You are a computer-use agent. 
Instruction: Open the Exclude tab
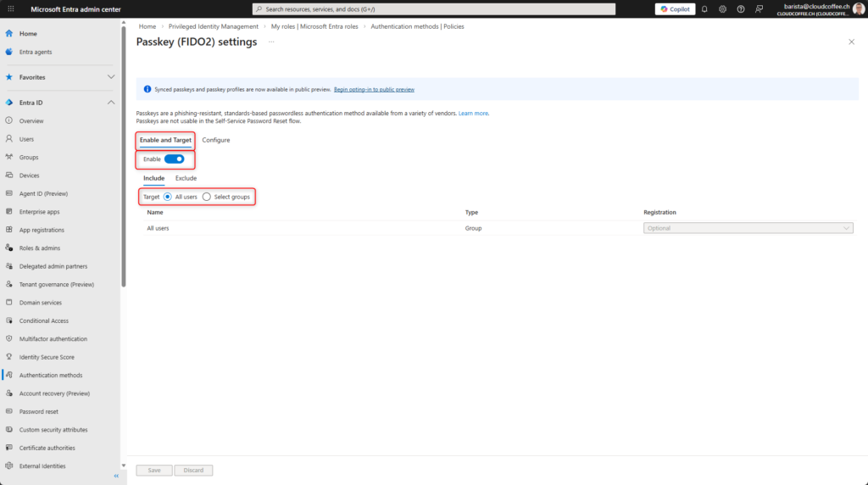[x=186, y=178]
